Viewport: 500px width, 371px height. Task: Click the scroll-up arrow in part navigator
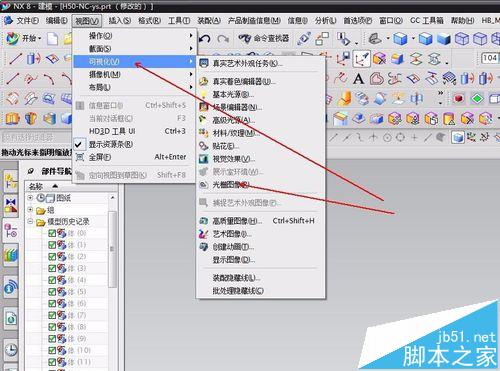click(x=112, y=198)
